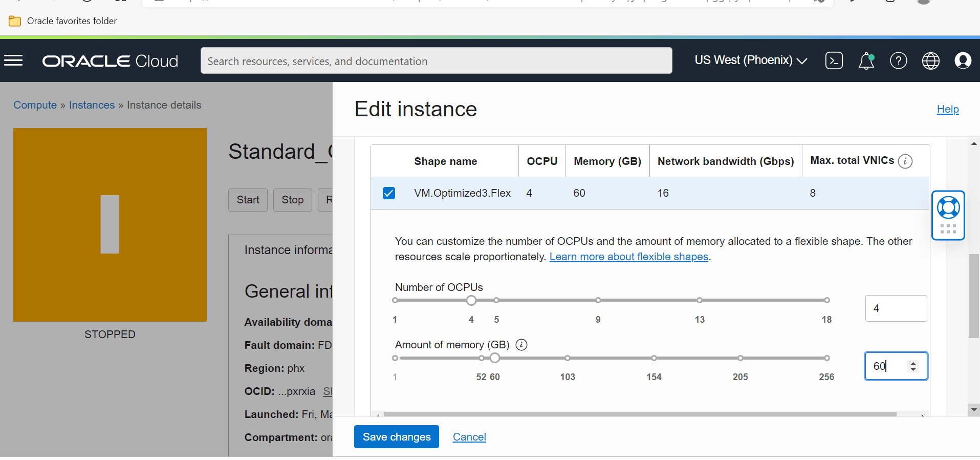Open the help question mark icon

pos(899,60)
